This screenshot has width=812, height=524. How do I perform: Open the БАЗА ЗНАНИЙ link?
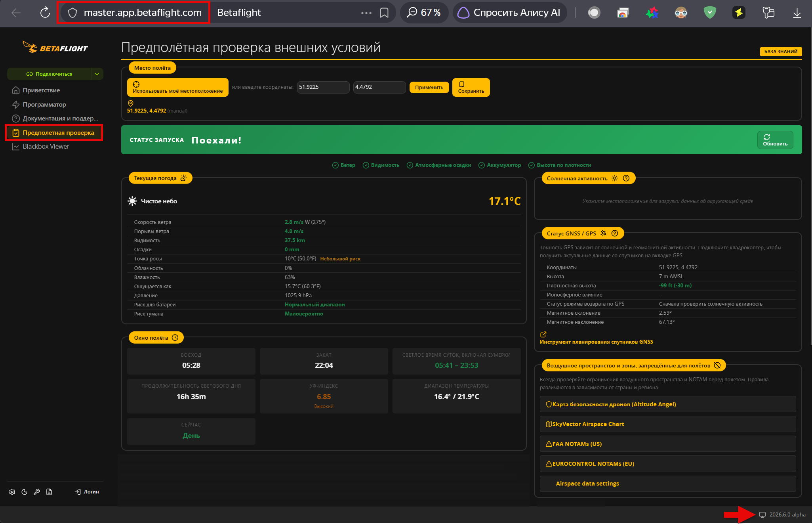tap(781, 52)
